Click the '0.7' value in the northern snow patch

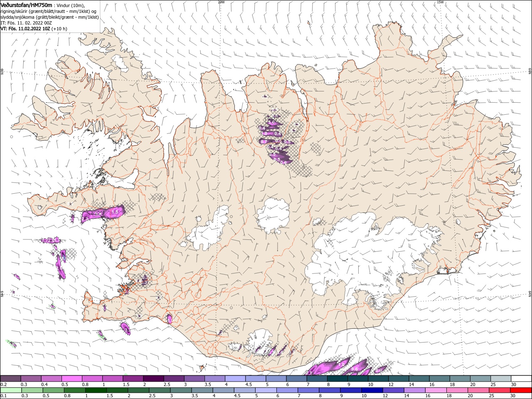(x=264, y=142)
